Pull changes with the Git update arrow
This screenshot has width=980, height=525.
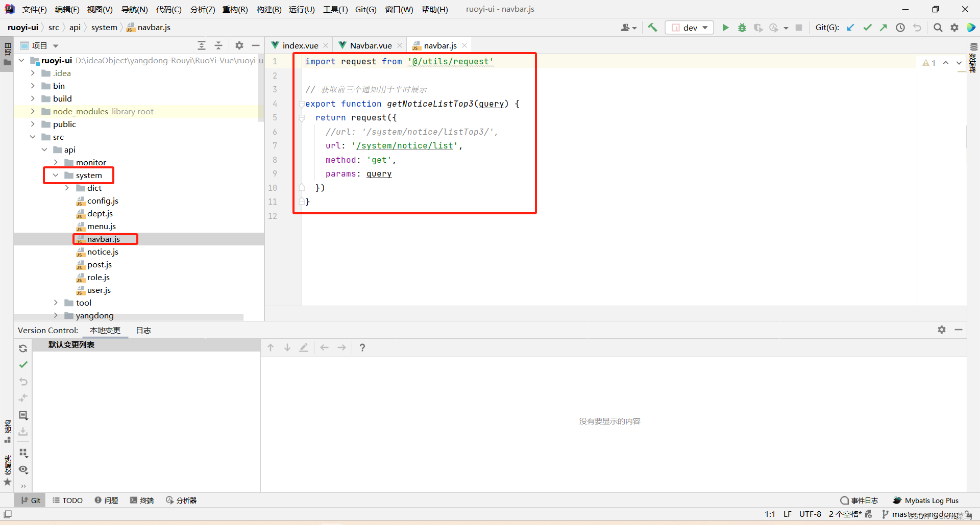click(x=850, y=28)
